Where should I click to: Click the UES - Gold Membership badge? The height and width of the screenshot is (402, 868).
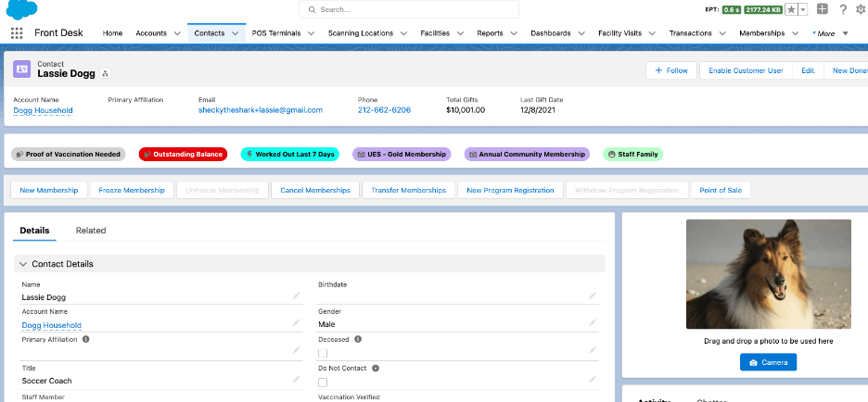(402, 155)
